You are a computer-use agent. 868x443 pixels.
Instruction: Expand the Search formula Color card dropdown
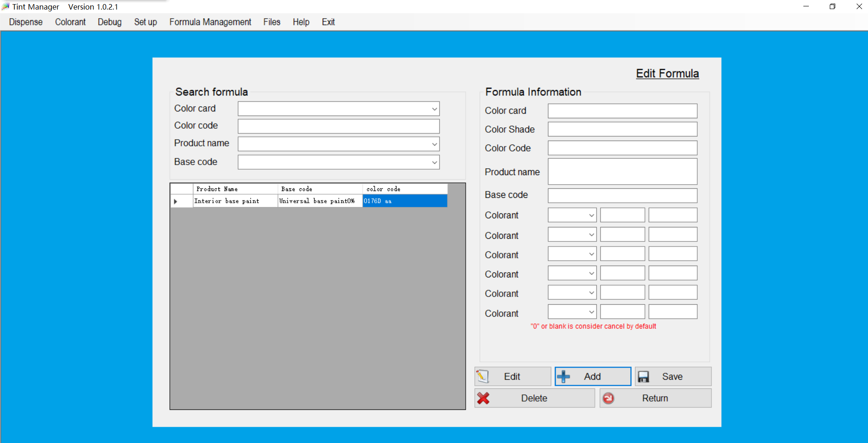434,109
